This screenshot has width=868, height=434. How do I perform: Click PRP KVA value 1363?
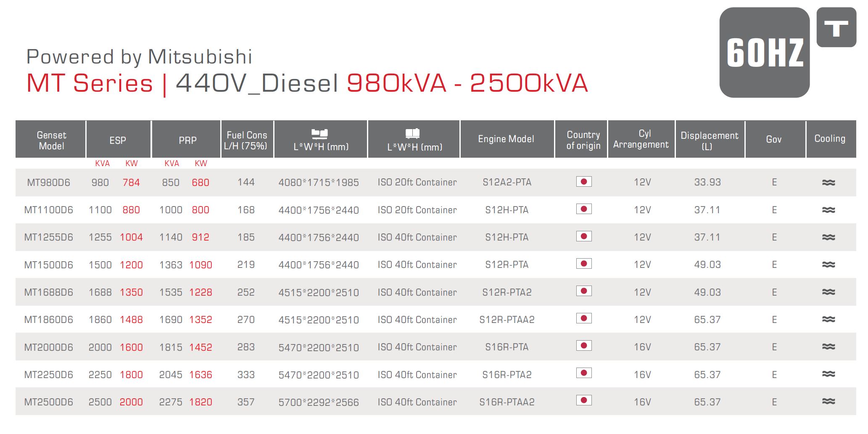(x=171, y=265)
